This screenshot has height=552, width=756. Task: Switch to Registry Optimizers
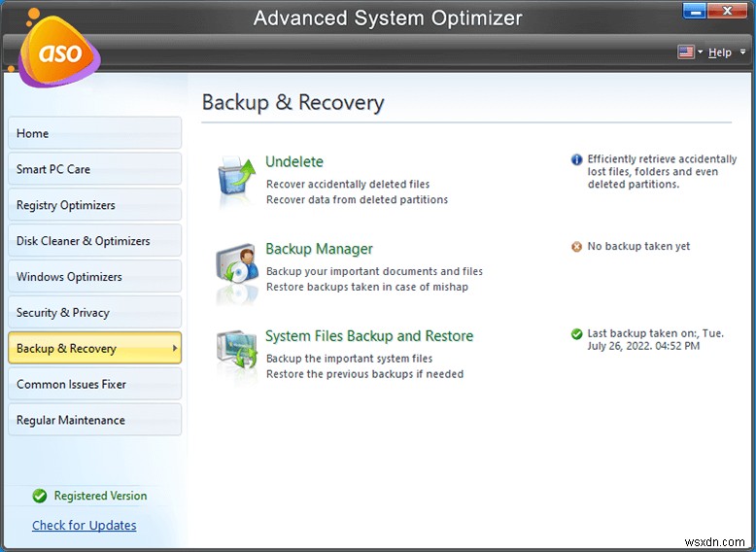coord(94,204)
